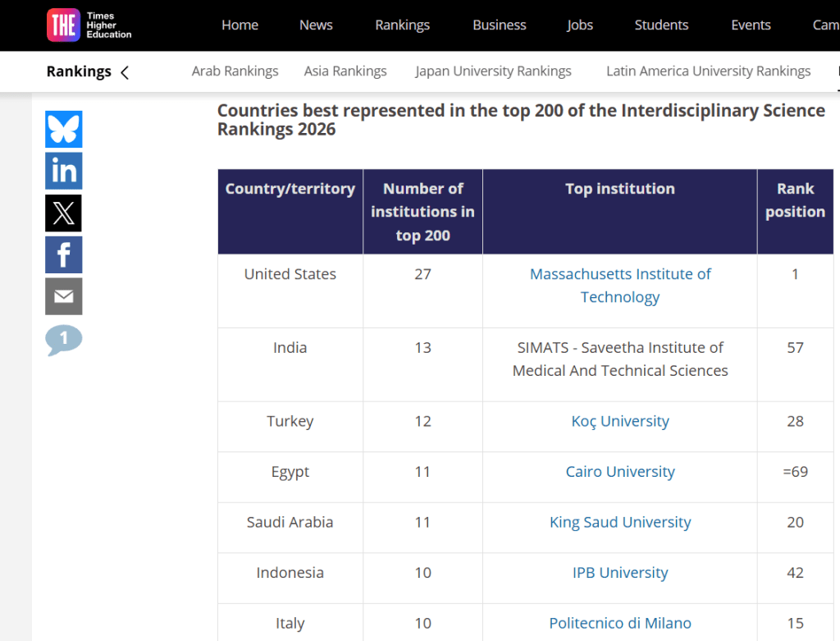This screenshot has width=840, height=641.
Task: Share article on LinkedIn
Action: [x=64, y=171]
